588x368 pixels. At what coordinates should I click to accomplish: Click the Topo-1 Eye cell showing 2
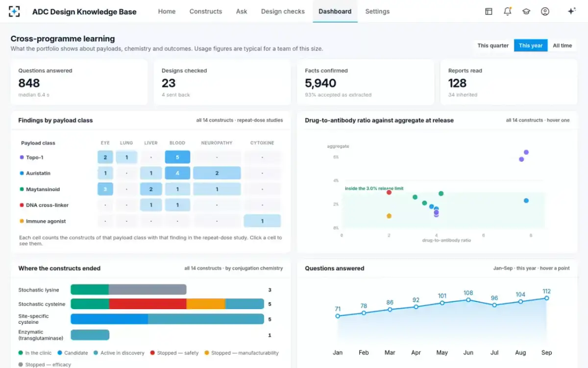click(105, 158)
